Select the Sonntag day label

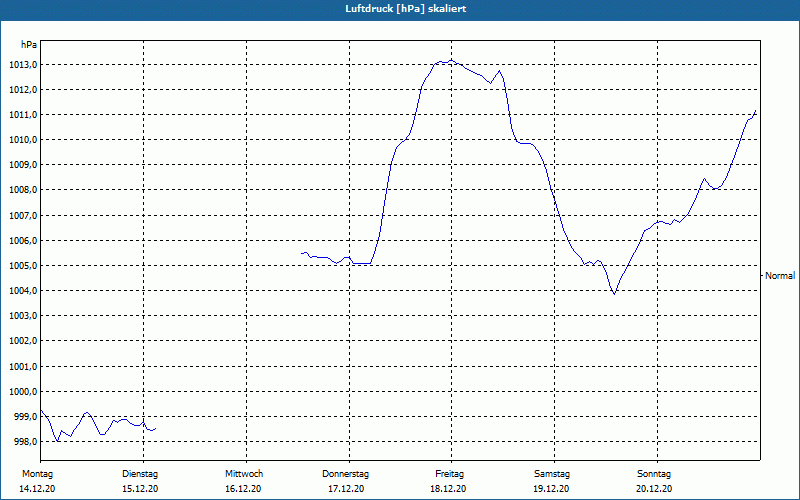point(654,474)
